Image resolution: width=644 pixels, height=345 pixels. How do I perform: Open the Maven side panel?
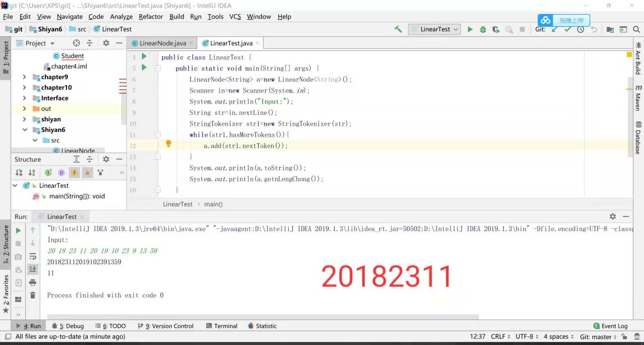(x=638, y=98)
